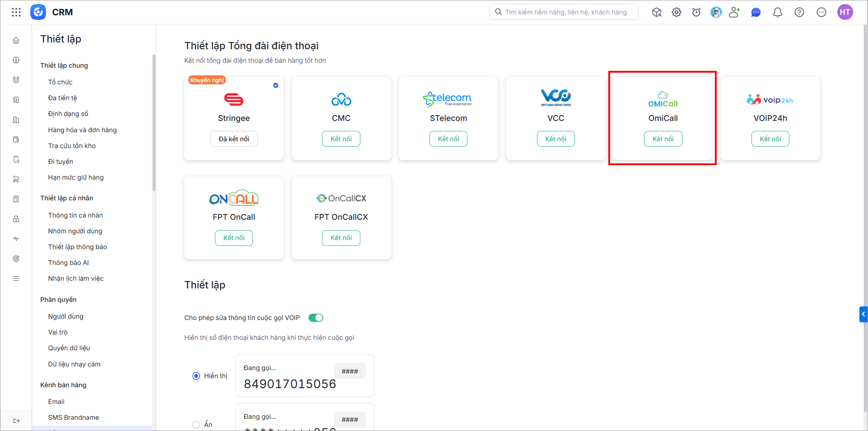Viewport: 868px width, 431px height.
Task: Focus the search field in the top bar
Action: pos(564,12)
